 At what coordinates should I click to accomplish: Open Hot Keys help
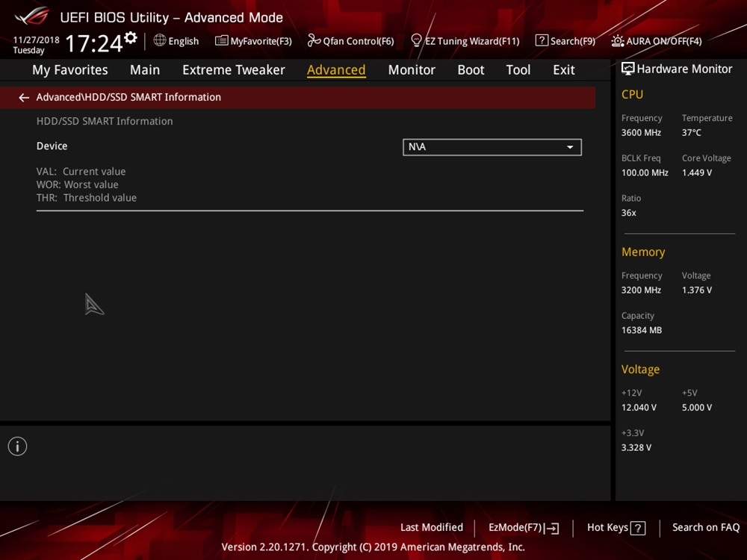tap(616, 528)
